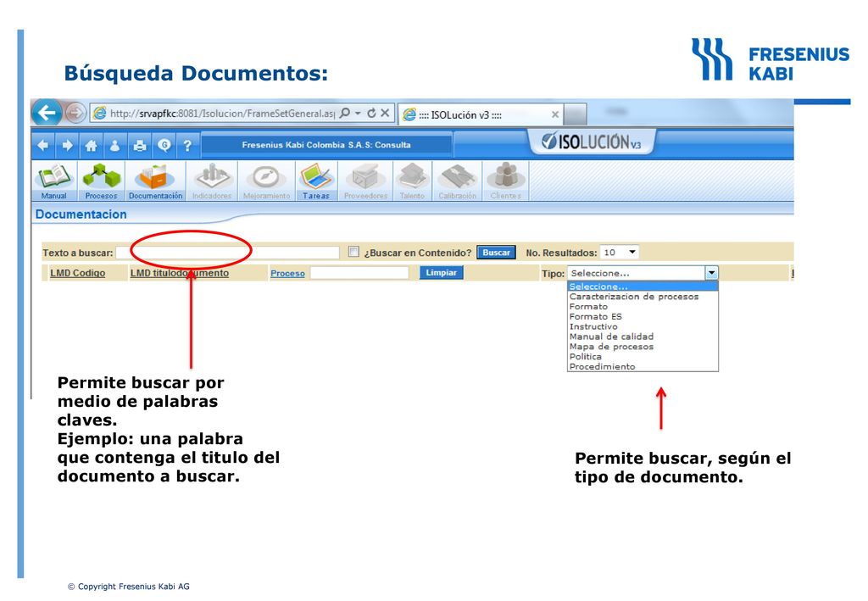The width and height of the screenshot is (868, 601).
Task: Choose Caracterizacion de procesos type
Action: click(x=643, y=297)
